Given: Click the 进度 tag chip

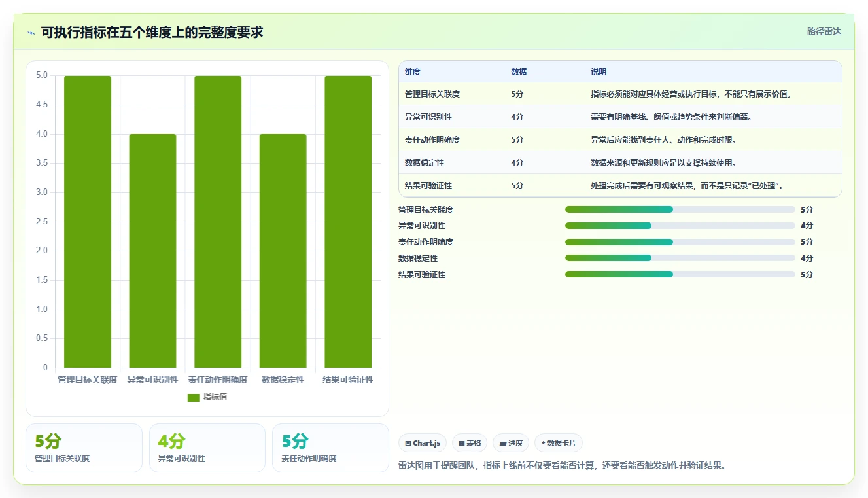Looking at the screenshot, I should pyautogui.click(x=511, y=443).
